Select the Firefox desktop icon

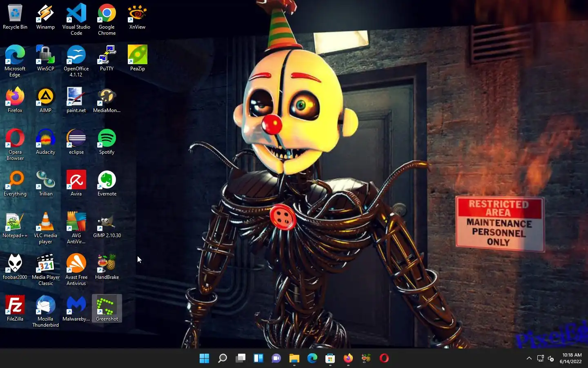[x=15, y=101]
